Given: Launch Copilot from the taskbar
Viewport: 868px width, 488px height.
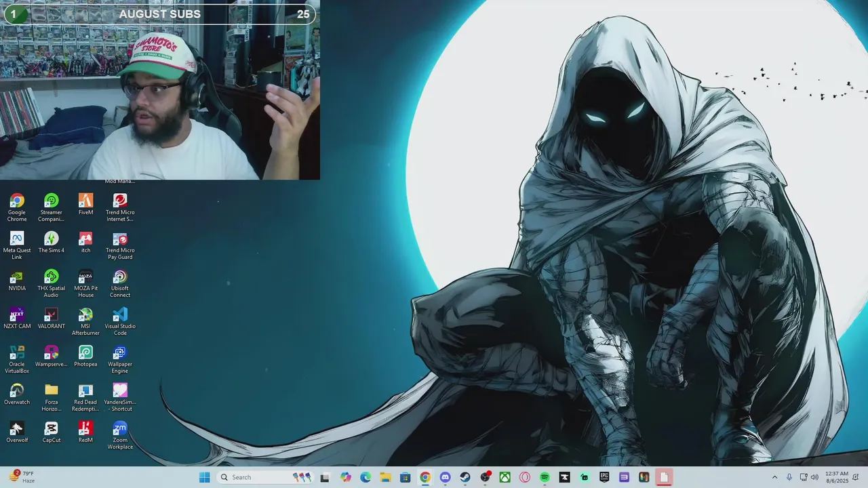Looking at the screenshot, I should (346, 477).
